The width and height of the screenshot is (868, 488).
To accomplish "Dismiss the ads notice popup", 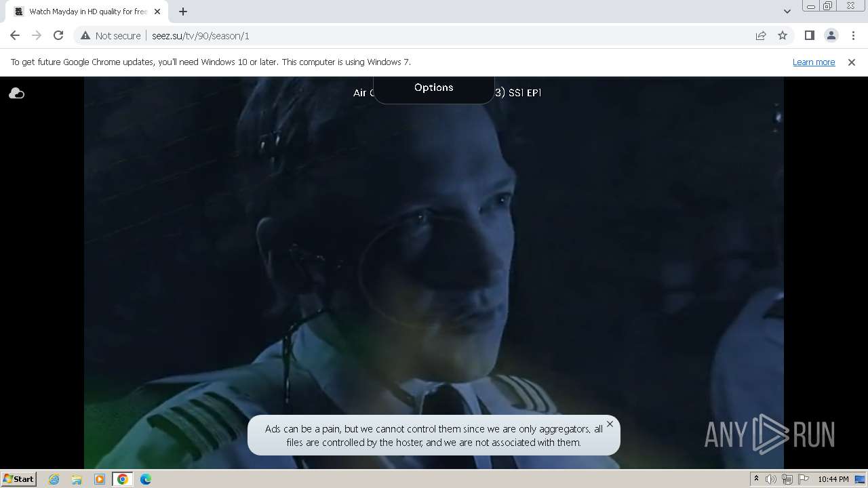I will pos(610,424).
